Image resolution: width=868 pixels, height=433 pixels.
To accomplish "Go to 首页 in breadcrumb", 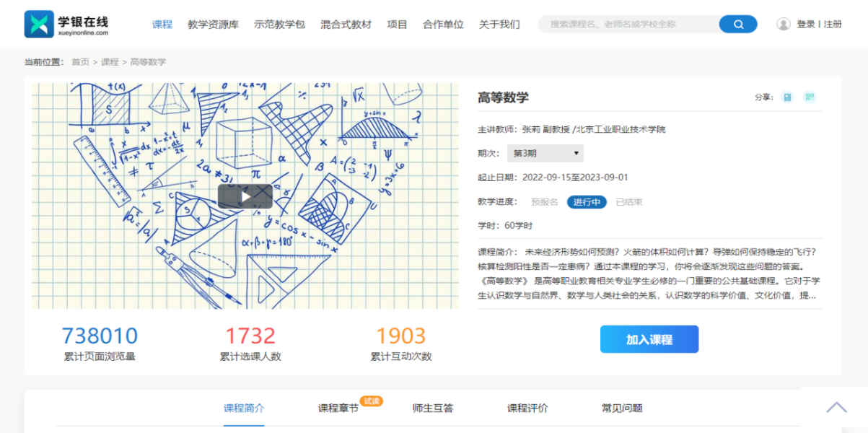I will [80, 62].
